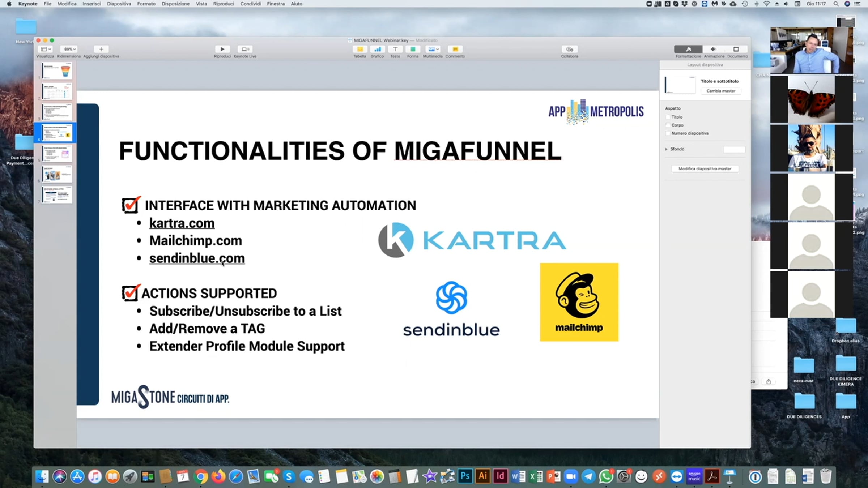Open the File menu
The image size is (868, 488).
(47, 4)
